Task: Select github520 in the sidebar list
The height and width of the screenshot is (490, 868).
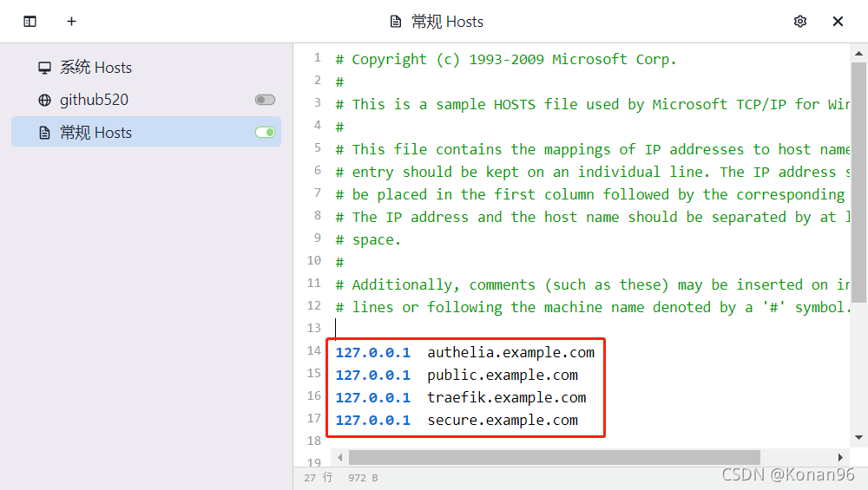Action: [x=146, y=100]
